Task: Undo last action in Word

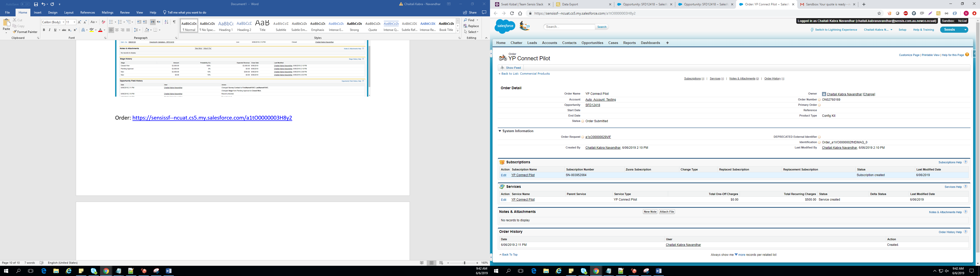Action: point(43,4)
